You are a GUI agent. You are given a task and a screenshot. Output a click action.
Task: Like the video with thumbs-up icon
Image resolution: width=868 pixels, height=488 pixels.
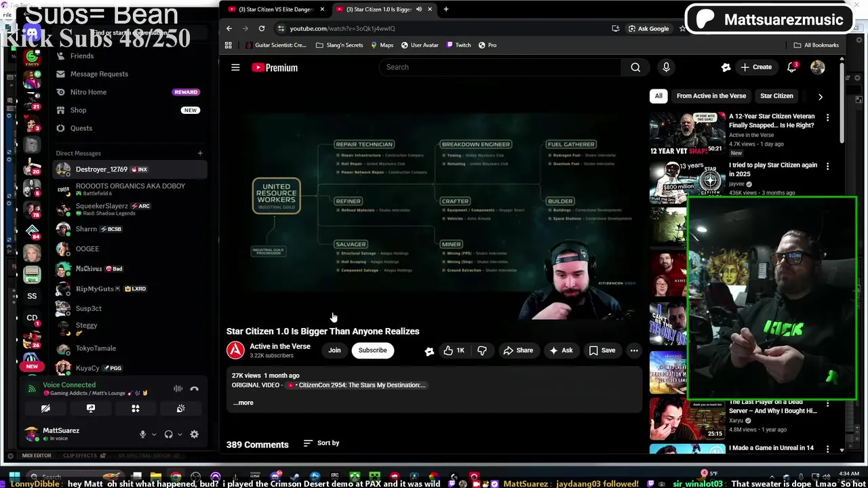tap(454, 350)
